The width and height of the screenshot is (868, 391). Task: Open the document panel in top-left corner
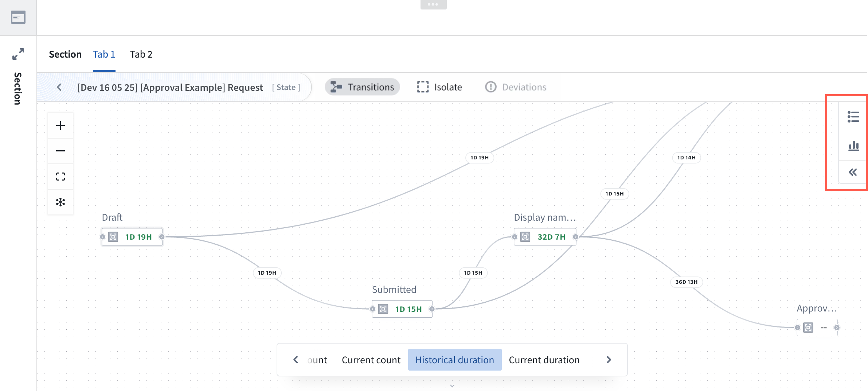tap(17, 17)
